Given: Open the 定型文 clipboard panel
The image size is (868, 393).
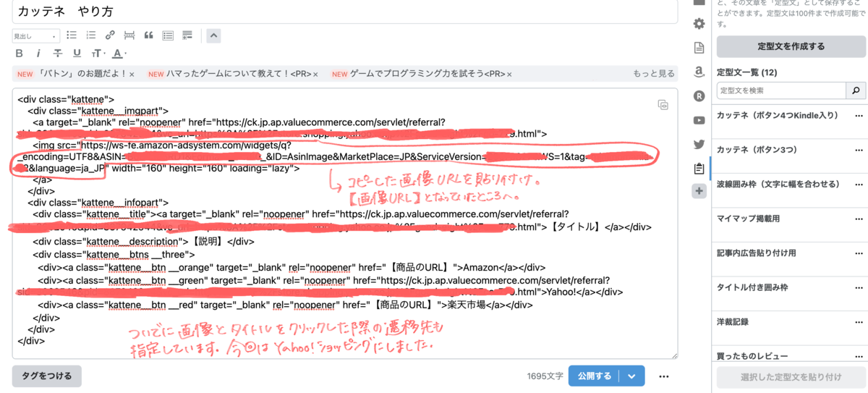Looking at the screenshot, I should 699,168.
